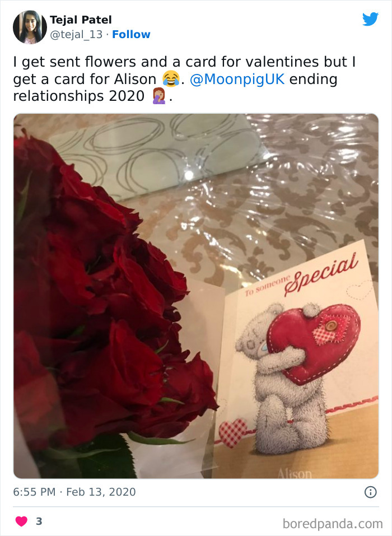Screen dimensions: 392x536
Task: Click the crying-laughing emoji in the tweet
Action: coord(171,78)
